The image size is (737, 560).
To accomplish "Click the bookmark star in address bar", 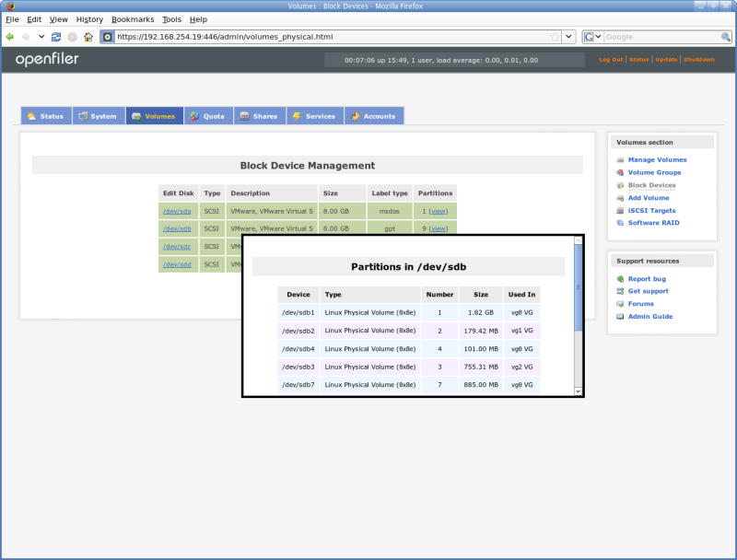I will (x=554, y=37).
